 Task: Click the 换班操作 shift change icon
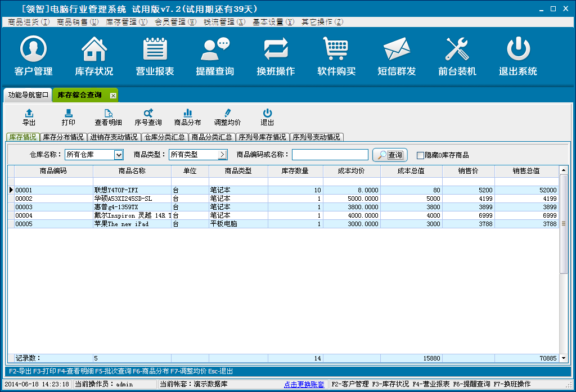coord(276,49)
